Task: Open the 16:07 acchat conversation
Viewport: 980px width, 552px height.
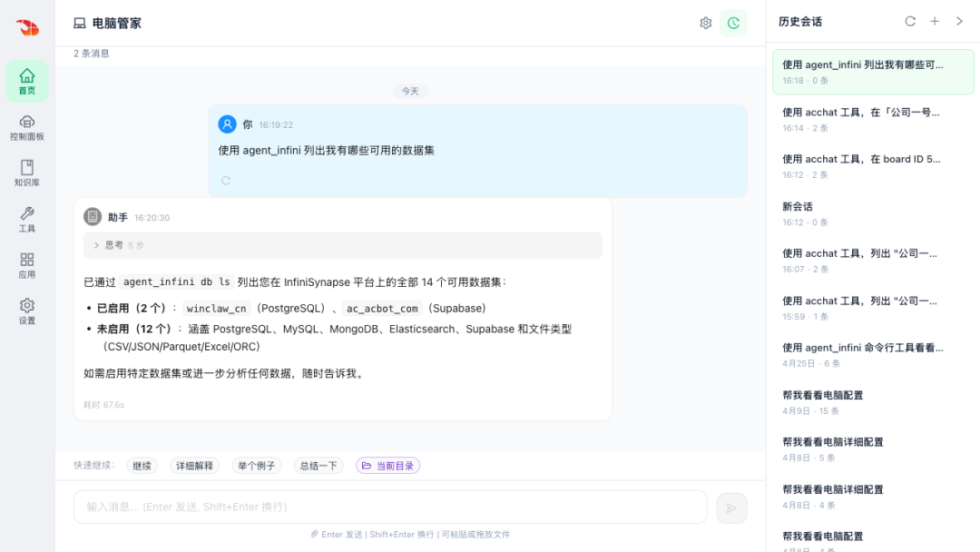Action: coord(873,261)
